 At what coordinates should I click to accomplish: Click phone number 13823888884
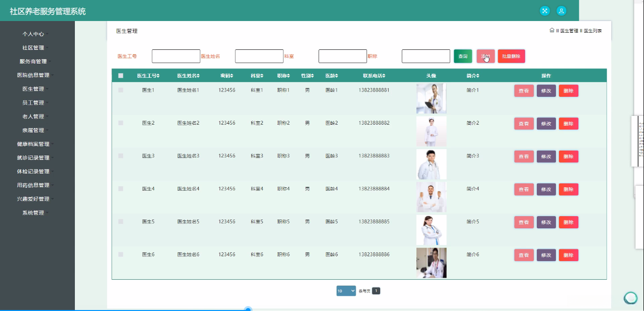[x=374, y=188]
